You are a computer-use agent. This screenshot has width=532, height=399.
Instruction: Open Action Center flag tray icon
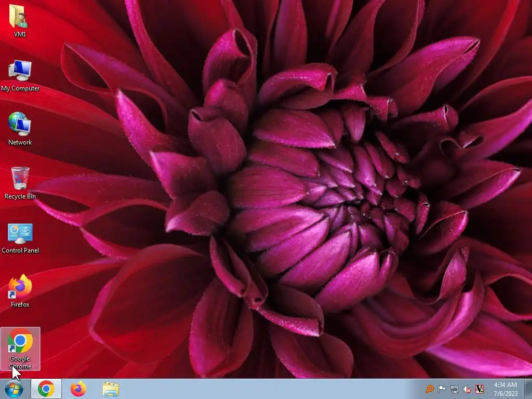click(x=442, y=389)
